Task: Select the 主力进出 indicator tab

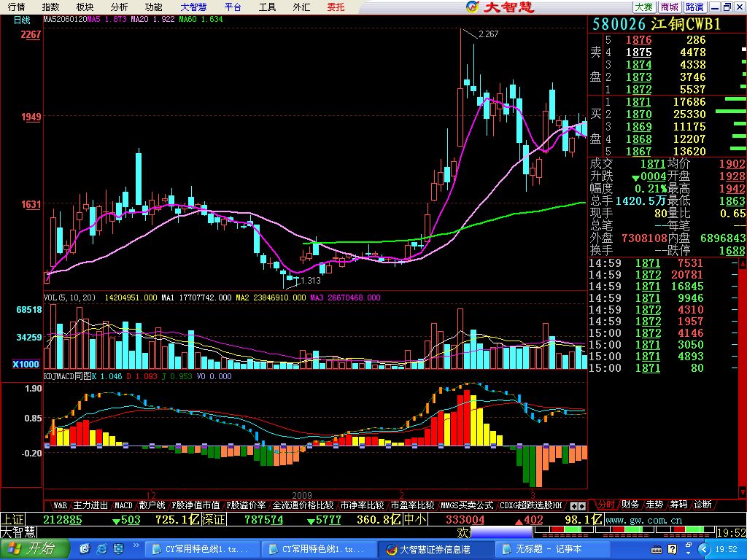Action: coord(90,505)
